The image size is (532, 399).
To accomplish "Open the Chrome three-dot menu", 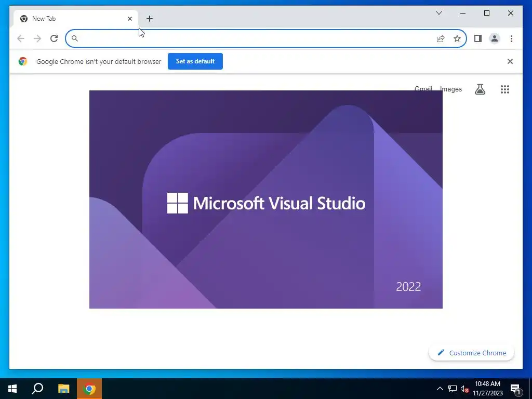I will [511, 38].
